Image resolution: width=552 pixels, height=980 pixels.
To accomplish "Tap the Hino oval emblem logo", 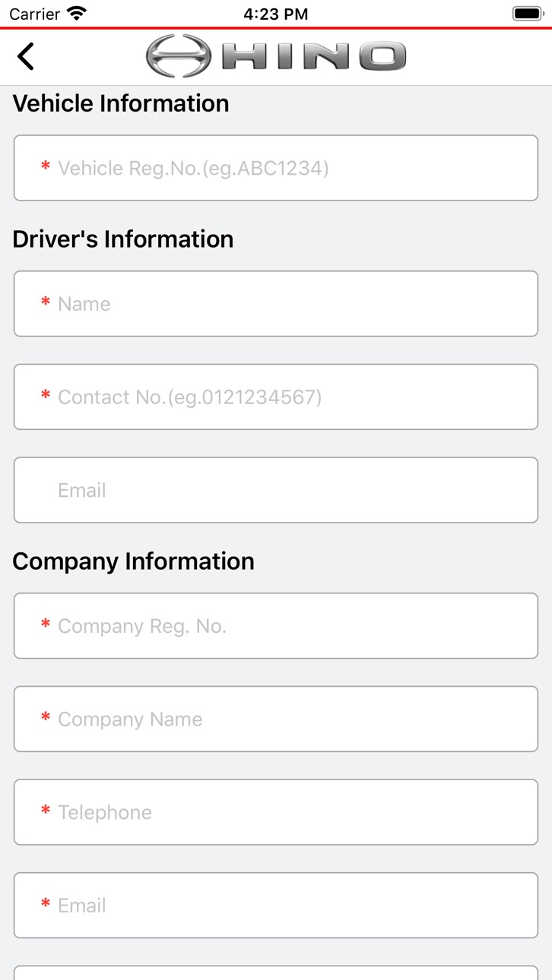I will [179, 56].
